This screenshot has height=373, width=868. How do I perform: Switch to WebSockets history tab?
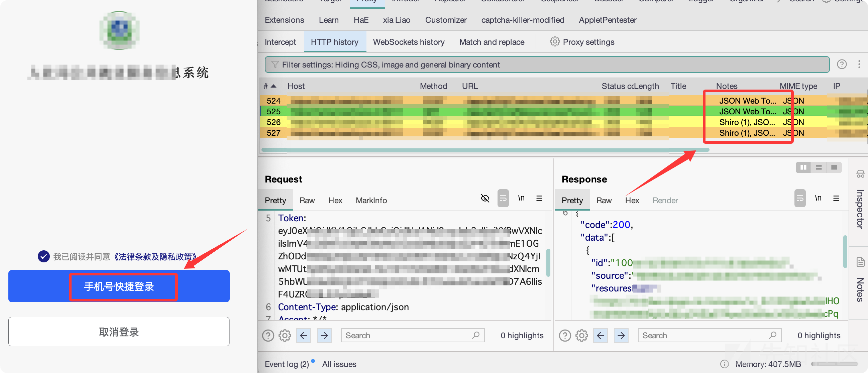click(408, 42)
